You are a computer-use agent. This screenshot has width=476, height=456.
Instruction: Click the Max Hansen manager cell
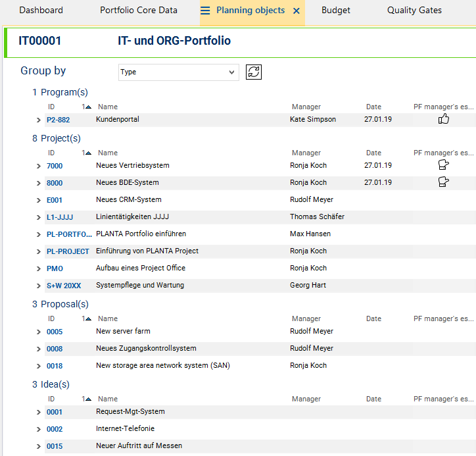[310, 234]
